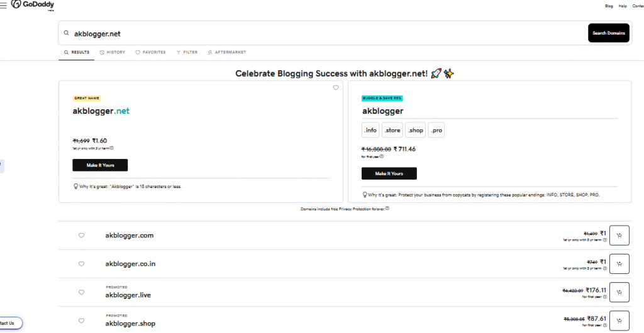Click the GREAT NAME badge

[87, 99]
